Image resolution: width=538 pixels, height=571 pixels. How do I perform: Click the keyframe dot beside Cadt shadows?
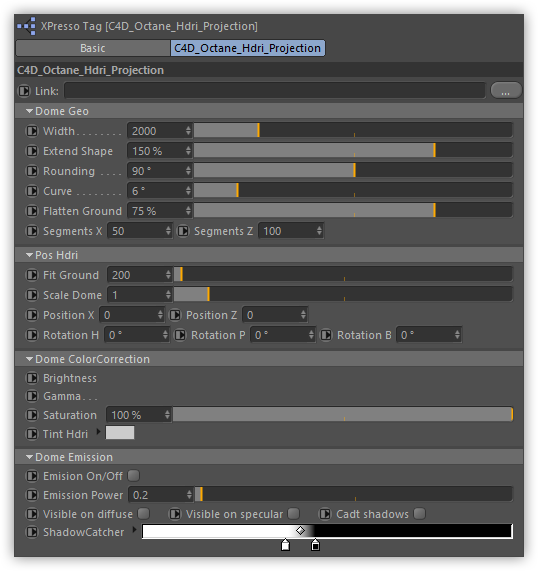325,514
